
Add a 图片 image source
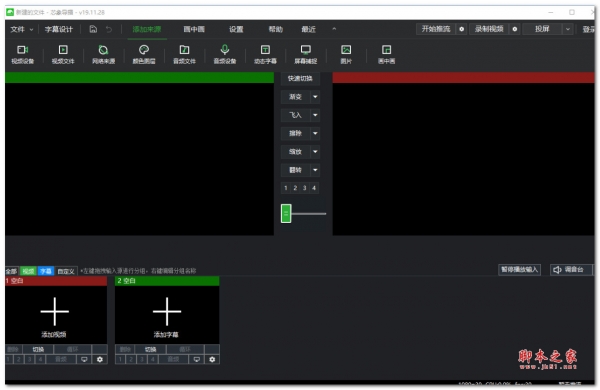(x=346, y=54)
